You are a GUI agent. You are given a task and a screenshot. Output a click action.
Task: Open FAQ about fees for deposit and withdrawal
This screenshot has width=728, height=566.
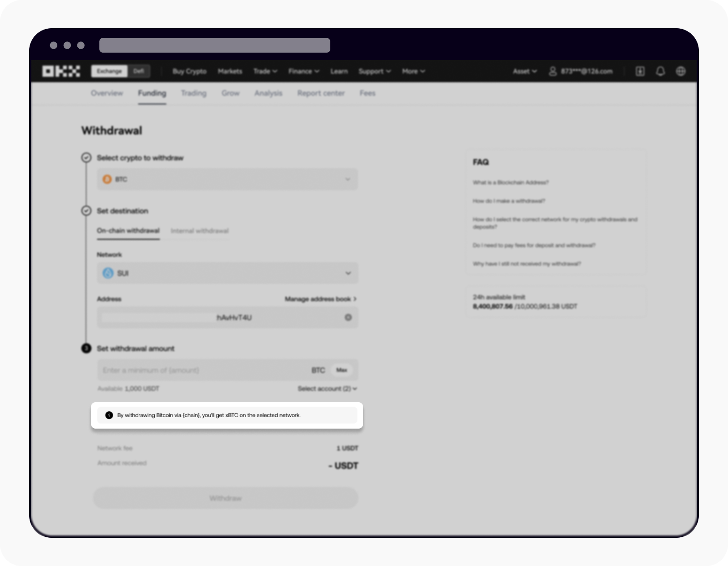534,245
